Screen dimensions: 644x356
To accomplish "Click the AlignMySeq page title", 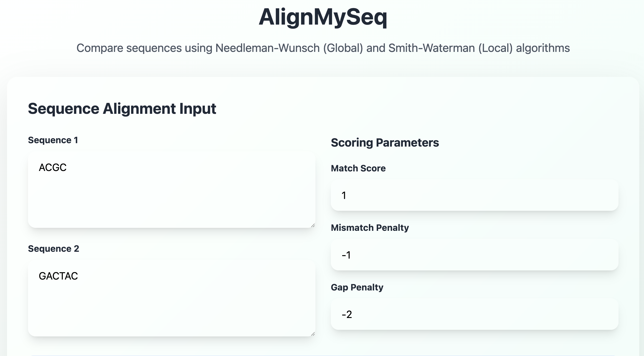I will pyautogui.click(x=323, y=17).
